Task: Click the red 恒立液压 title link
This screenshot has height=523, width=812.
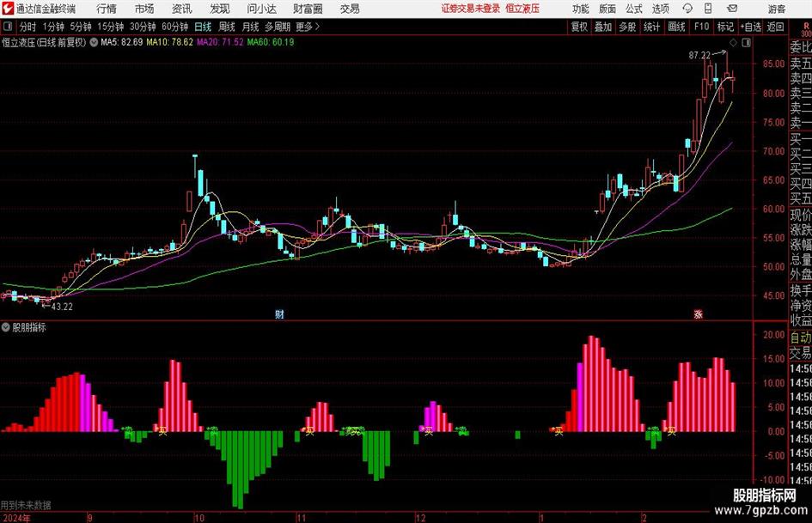Action: 522,9
